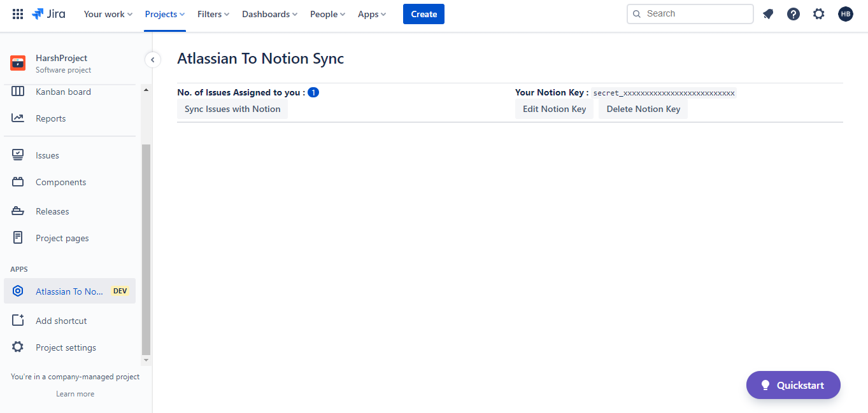Click the Edit Notion Key button
This screenshot has width=868, height=413.
pos(554,109)
